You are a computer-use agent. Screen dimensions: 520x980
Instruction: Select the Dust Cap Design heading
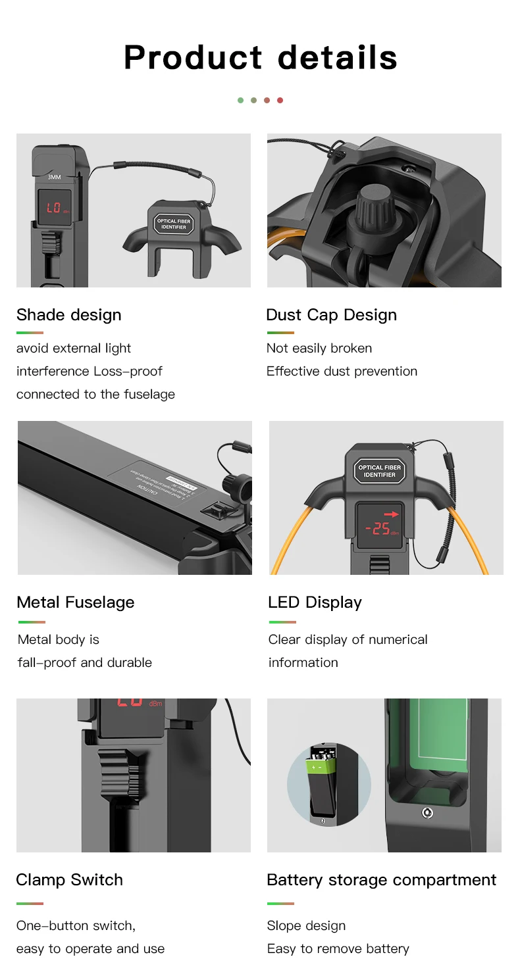(332, 314)
